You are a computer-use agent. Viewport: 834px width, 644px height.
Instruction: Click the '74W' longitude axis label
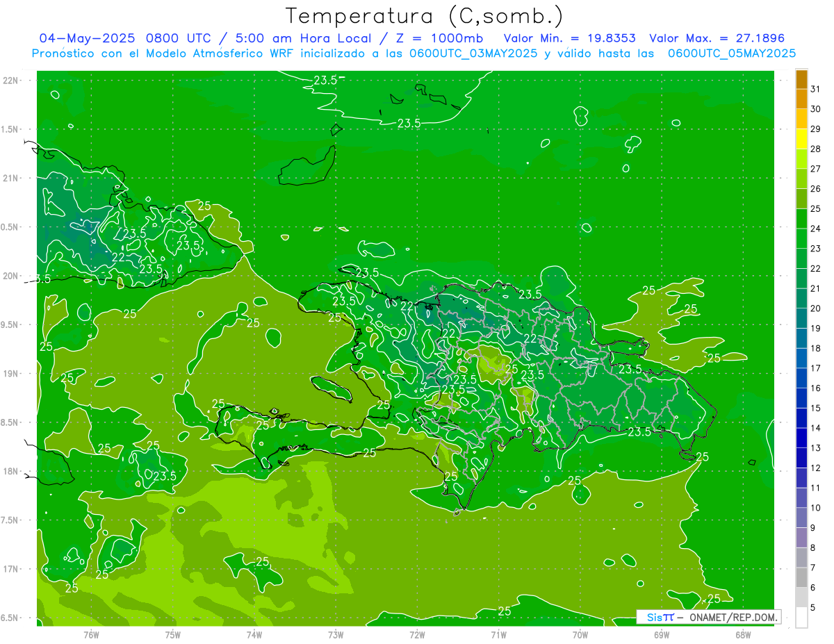[254, 635]
